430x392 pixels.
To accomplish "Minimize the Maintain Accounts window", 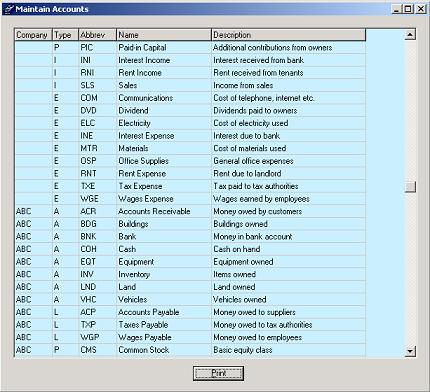I will (396, 9).
